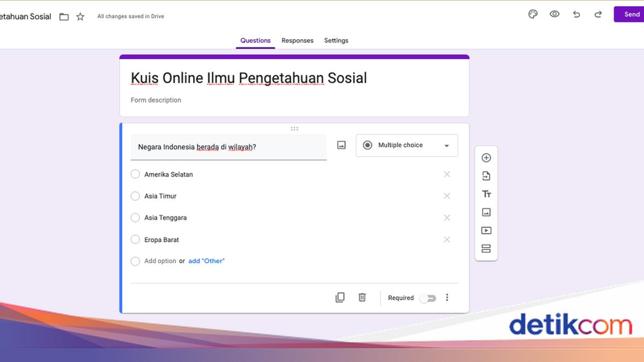This screenshot has width=644, height=362.
Task: Click the Import questions icon
Action: 486,176
